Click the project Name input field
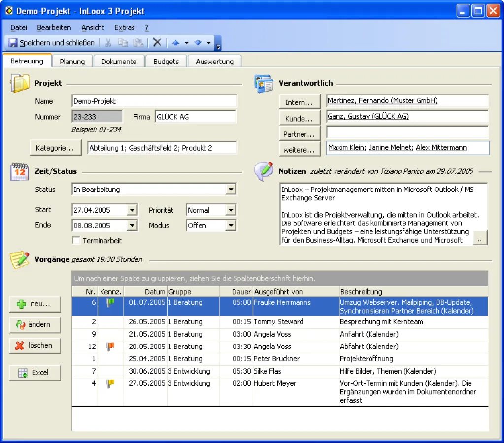This screenshot has width=504, height=443. pos(154,101)
